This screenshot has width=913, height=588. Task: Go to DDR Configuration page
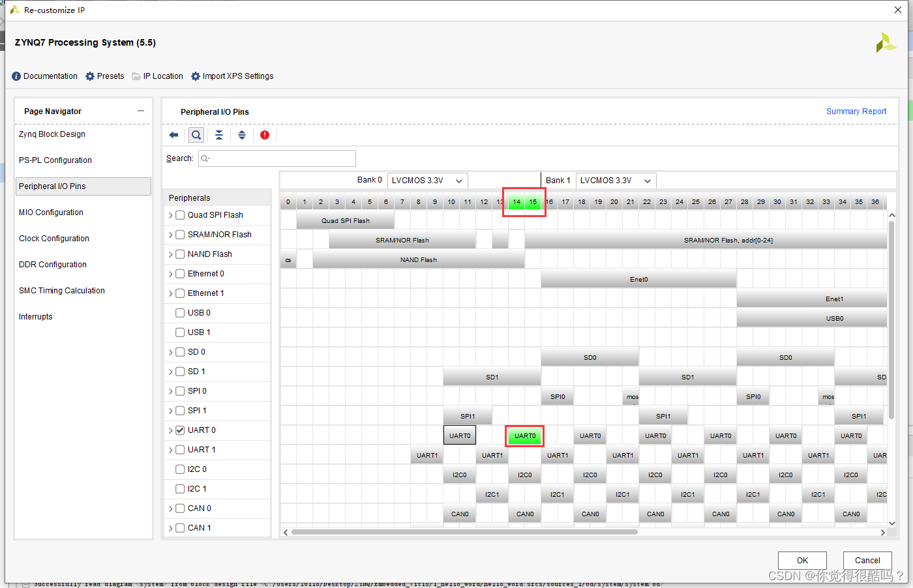coord(53,265)
